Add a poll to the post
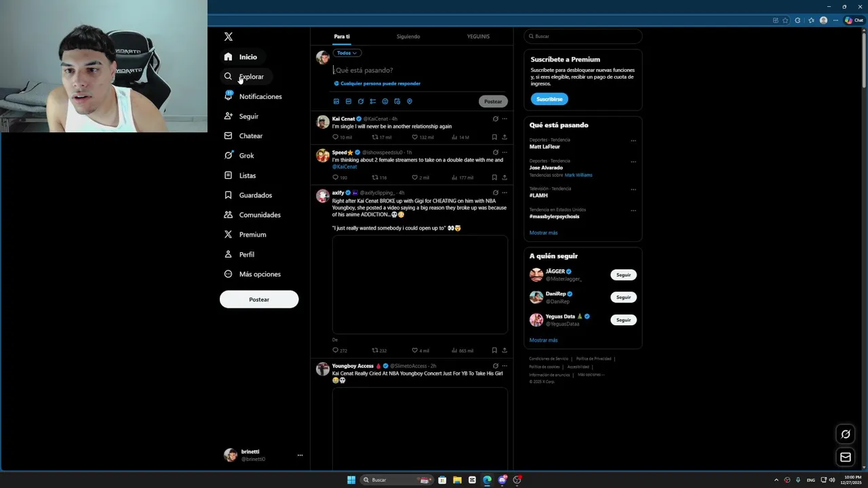The image size is (868, 488). [373, 101]
